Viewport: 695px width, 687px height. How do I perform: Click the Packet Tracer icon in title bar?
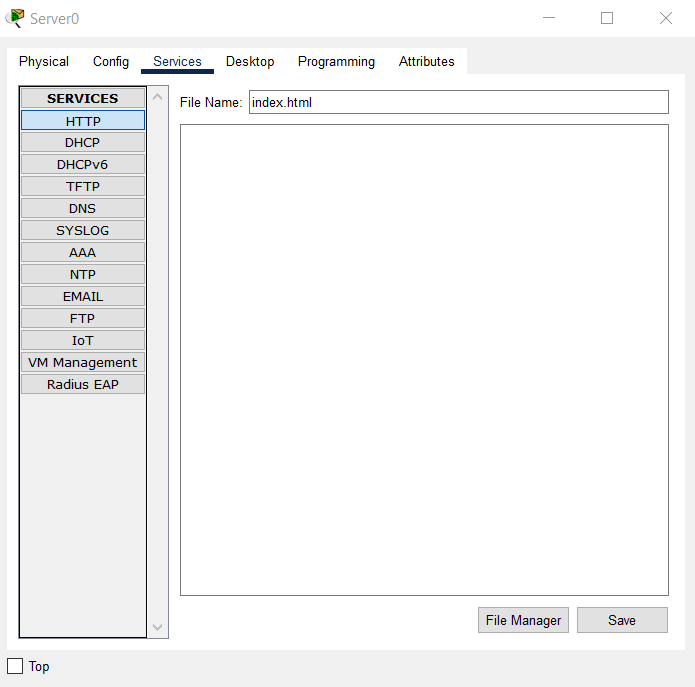[x=15, y=18]
